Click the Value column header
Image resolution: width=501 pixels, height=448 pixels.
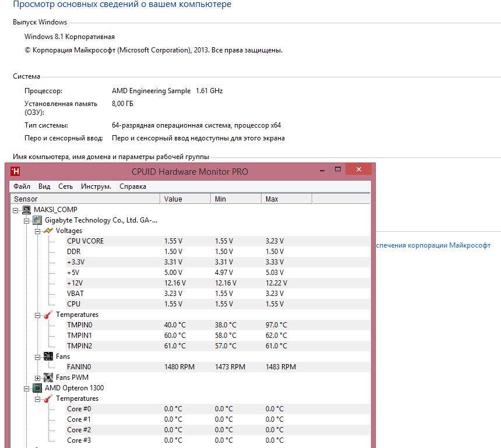185,199
